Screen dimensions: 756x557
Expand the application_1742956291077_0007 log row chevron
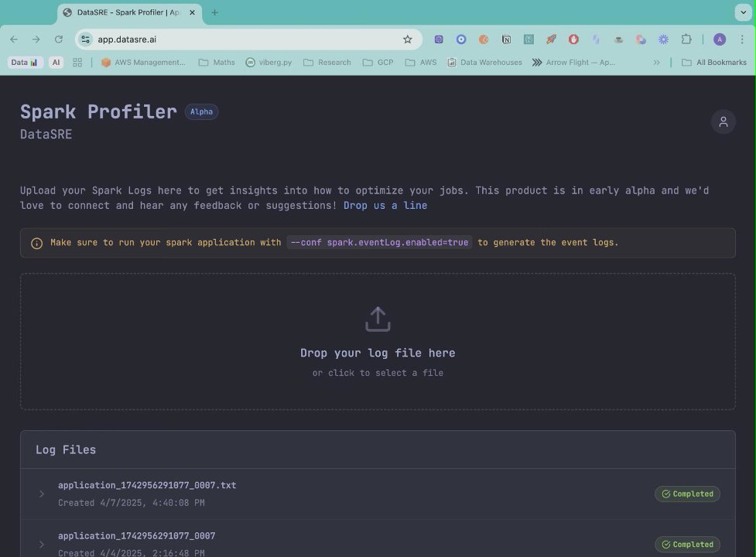tap(42, 545)
